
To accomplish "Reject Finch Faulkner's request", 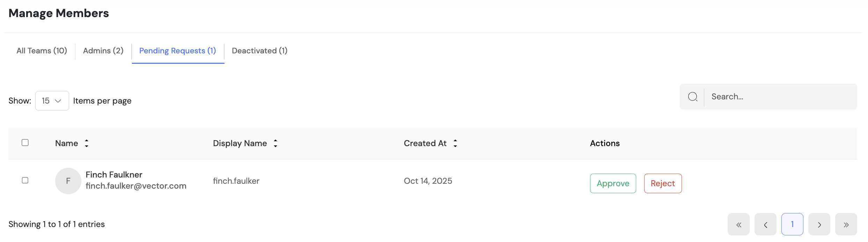I will [x=663, y=183].
